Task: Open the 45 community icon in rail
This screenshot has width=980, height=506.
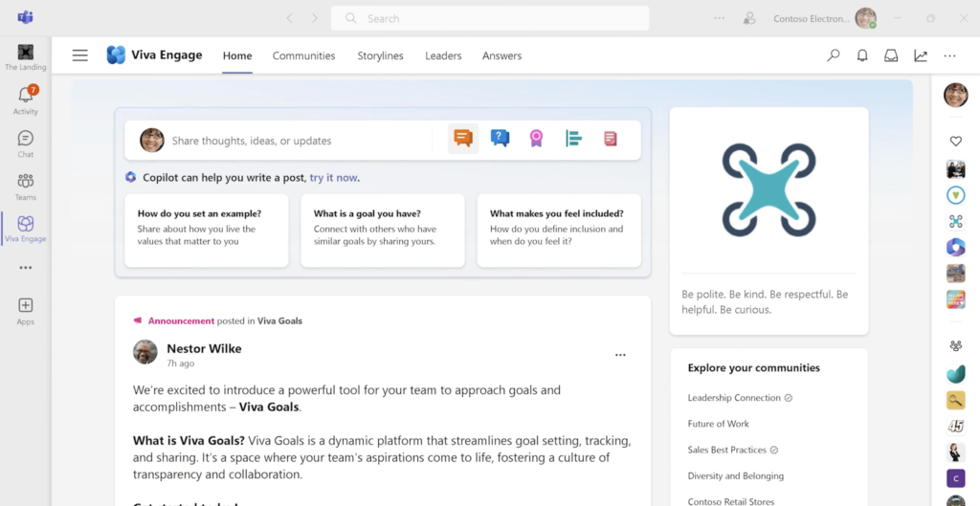Action: pos(956,426)
